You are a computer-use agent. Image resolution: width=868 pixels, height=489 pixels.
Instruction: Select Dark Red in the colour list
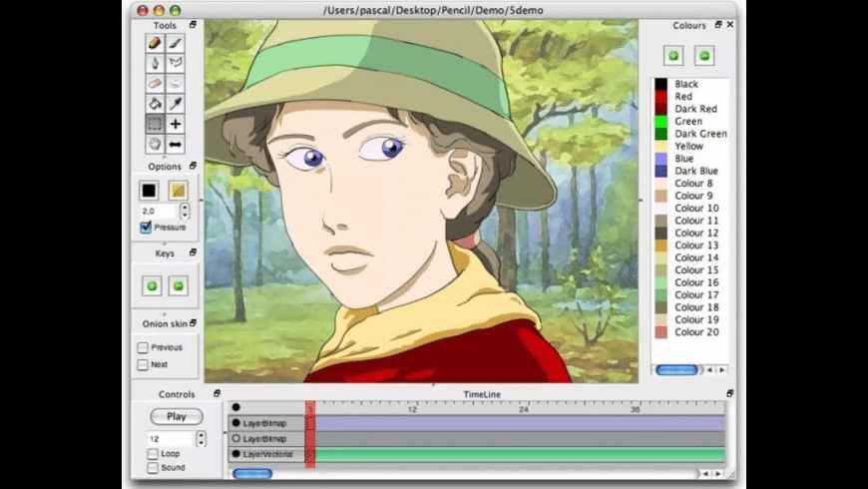point(695,109)
